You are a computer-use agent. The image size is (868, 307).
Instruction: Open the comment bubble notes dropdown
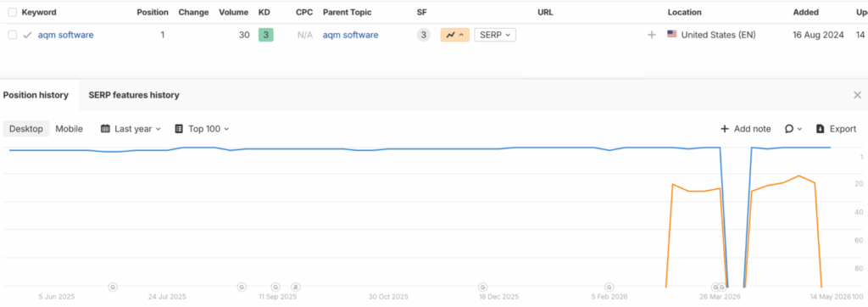coord(793,129)
